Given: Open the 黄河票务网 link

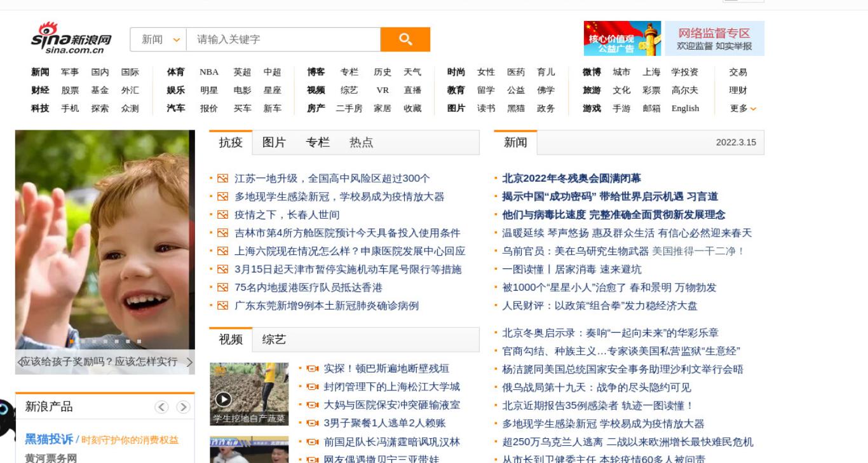Looking at the screenshot, I should click(x=51, y=458).
